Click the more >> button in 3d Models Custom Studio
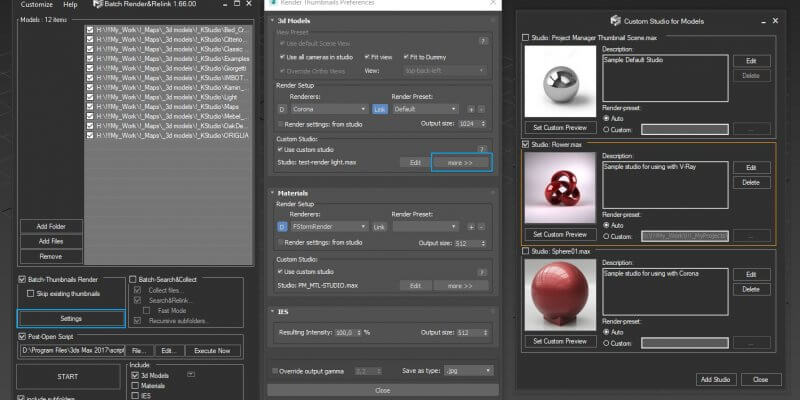The height and width of the screenshot is (400, 800). click(461, 163)
